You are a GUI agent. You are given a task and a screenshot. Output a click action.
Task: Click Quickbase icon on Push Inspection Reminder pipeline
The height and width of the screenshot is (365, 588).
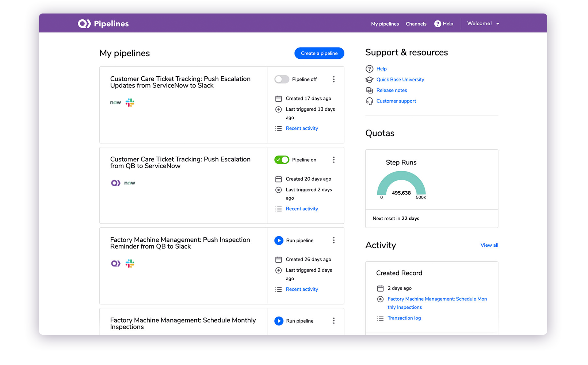pos(116,263)
